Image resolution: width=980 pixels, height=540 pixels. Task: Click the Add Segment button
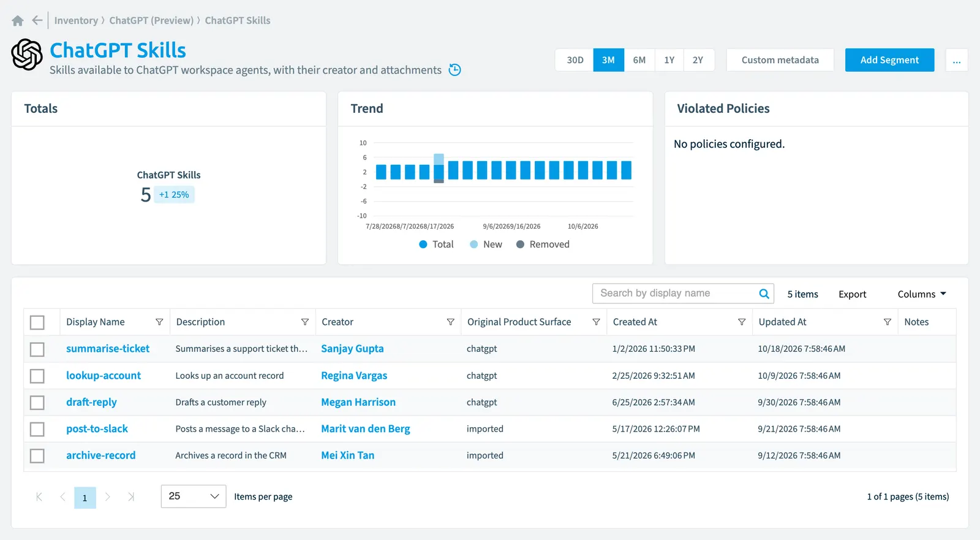889,60
